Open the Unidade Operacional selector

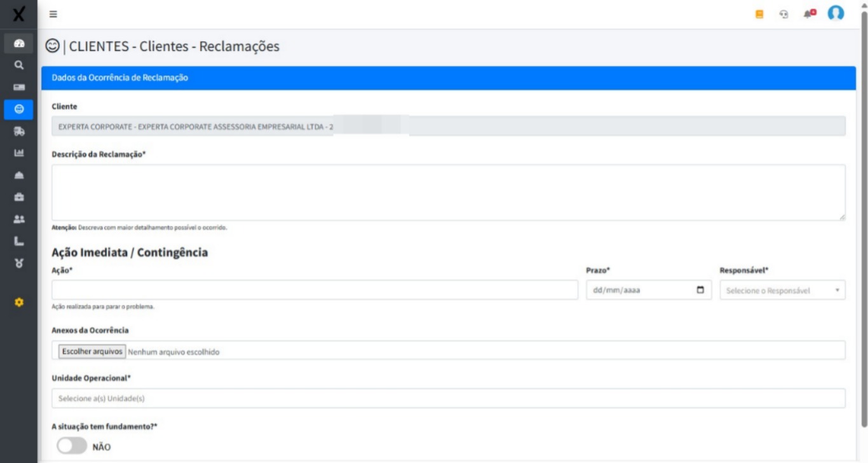448,398
